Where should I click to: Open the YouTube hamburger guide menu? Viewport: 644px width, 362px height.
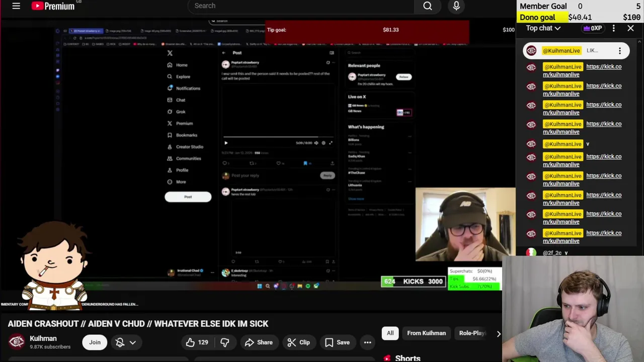click(16, 6)
